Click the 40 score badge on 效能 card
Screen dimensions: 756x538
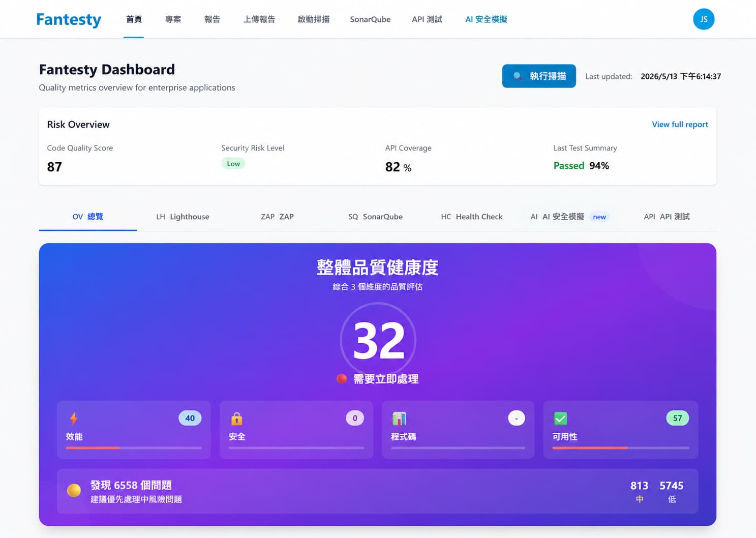[x=190, y=418]
